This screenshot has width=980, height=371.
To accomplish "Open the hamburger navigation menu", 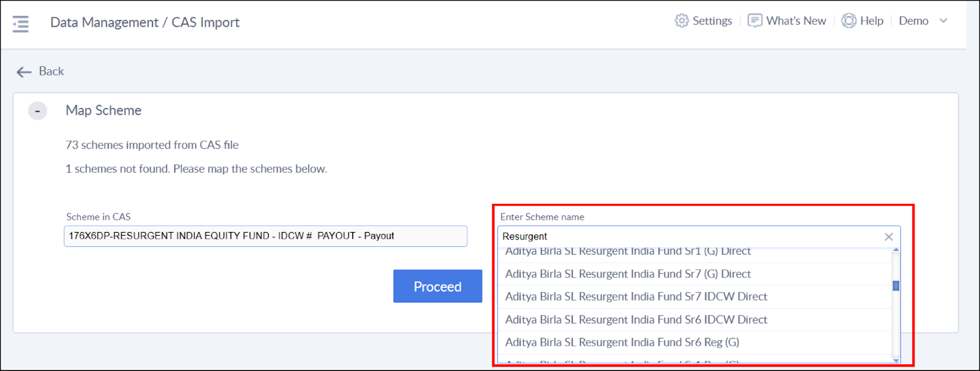I will [21, 23].
